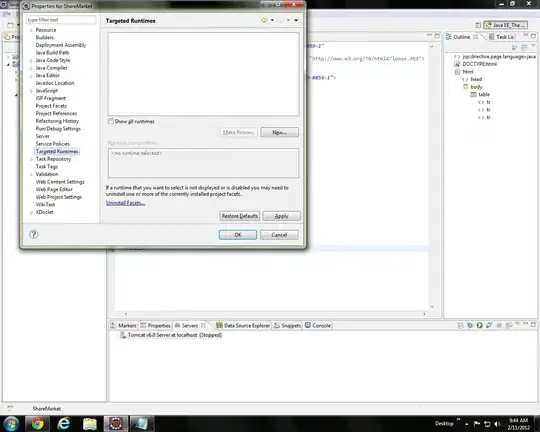This screenshot has width=540, height=432.
Task: Select Deployment Assembly page
Action: click(61, 45)
